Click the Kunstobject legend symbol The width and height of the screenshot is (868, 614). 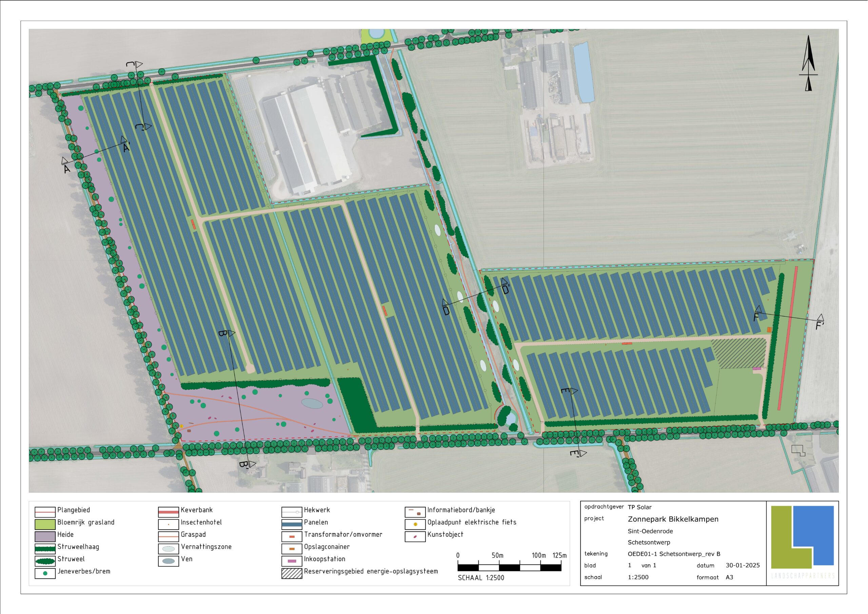(415, 537)
